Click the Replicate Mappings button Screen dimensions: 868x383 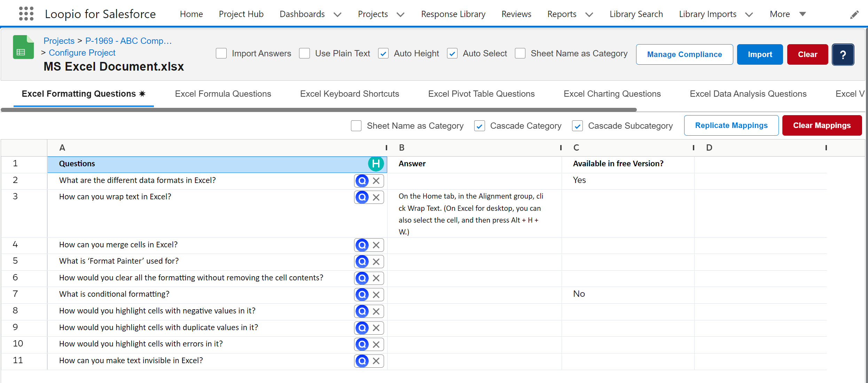[x=731, y=126]
